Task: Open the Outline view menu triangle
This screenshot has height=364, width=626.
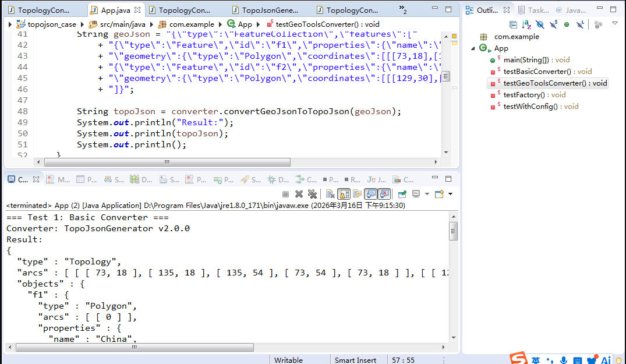Action: (x=615, y=23)
